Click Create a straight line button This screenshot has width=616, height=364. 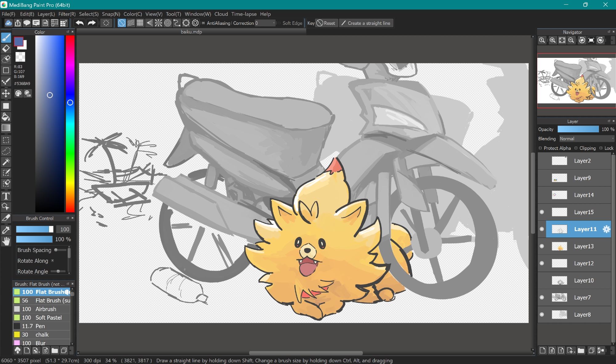366,23
